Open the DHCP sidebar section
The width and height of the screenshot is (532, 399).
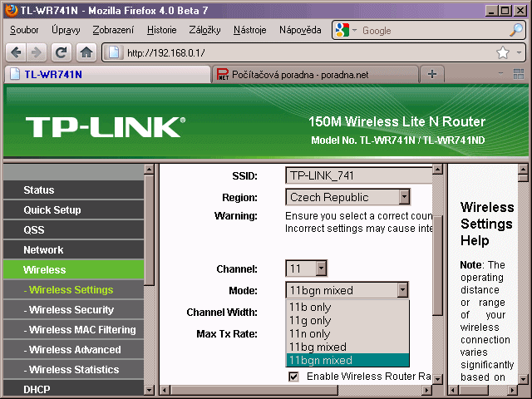pyautogui.click(x=74, y=388)
